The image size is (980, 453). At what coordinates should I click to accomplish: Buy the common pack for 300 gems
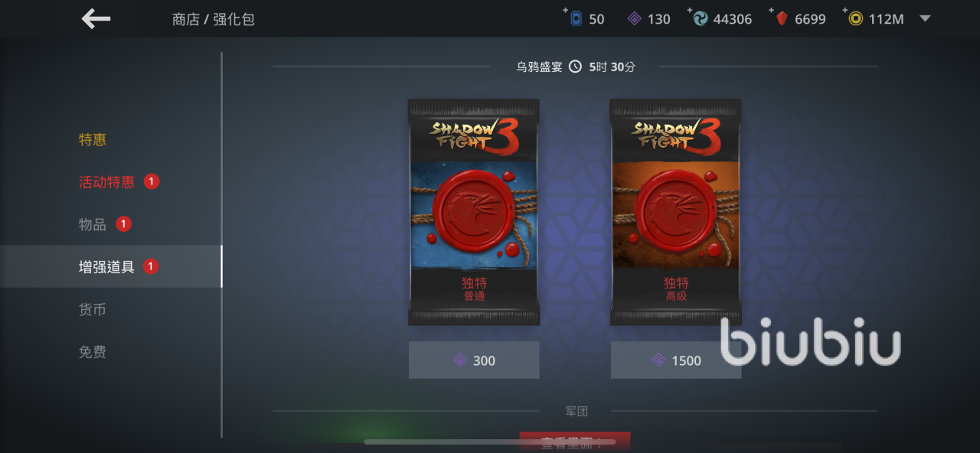474,360
